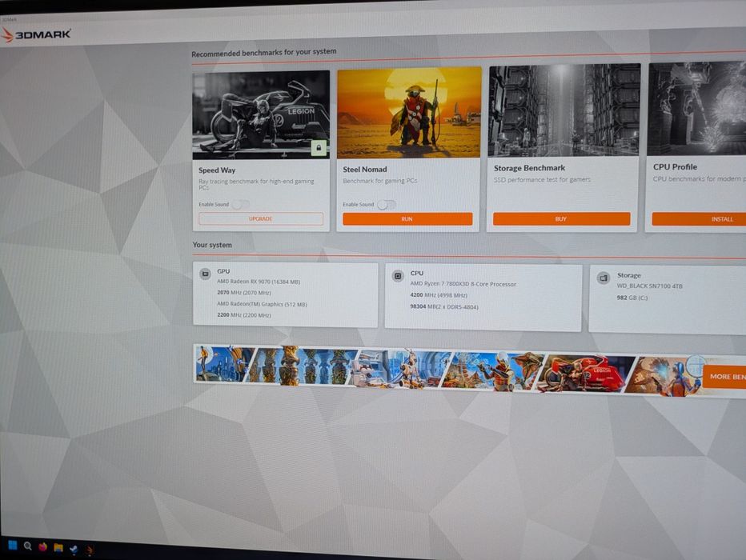Click "Ray tracing benchmark for high-end gaming PCs" text
Screen dimensions: 746x560
click(256, 184)
